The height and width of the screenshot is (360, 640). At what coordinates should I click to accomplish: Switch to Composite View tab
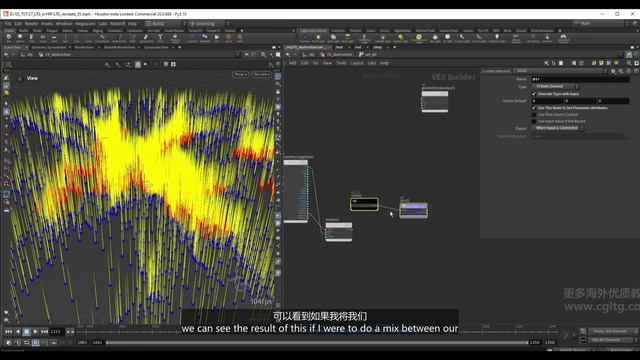pos(156,47)
